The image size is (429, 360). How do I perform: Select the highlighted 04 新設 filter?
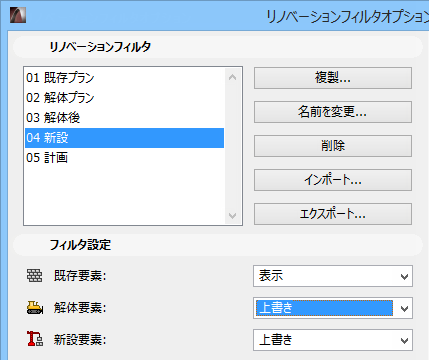coord(124,138)
